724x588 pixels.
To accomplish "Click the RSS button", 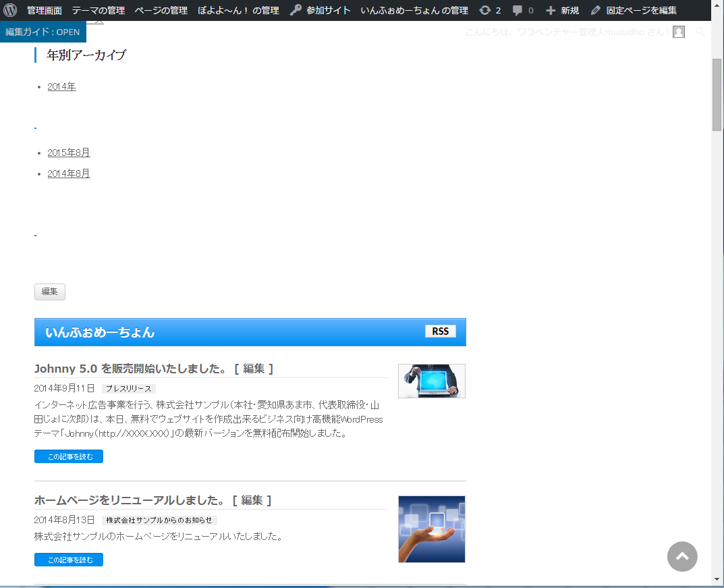I will pos(441,331).
